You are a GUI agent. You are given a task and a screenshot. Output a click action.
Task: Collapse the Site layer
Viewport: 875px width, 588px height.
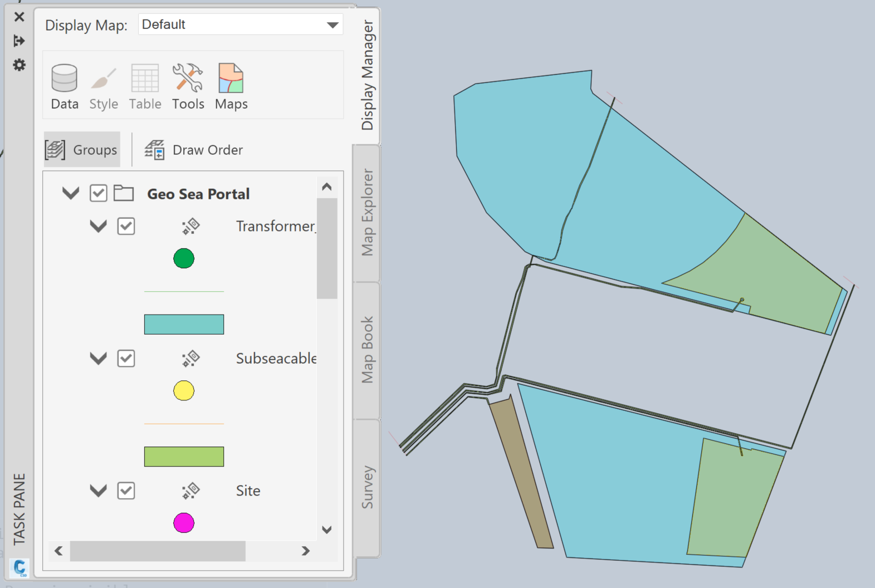tap(99, 491)
